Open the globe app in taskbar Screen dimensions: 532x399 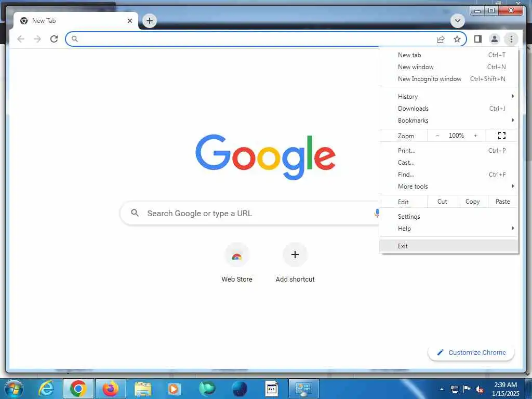pyautogui.click(x=240, y=389)
